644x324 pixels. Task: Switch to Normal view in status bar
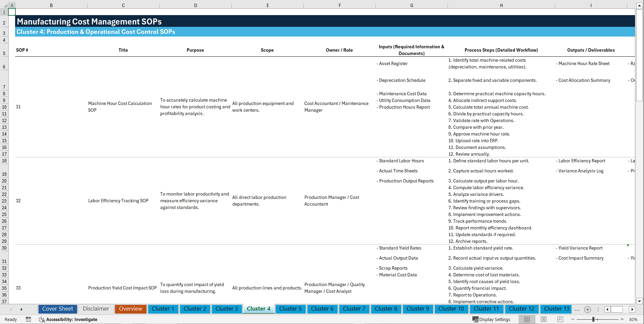pos(527,319)
